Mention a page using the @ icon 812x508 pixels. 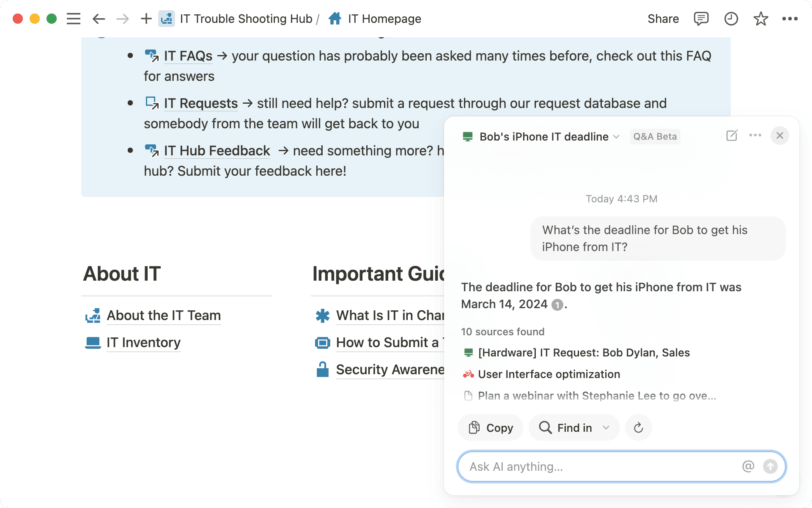point(748,467)
